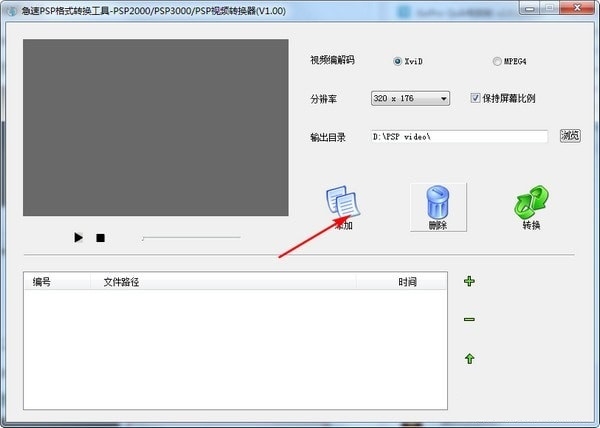Close the PSP converter window

[577, 8]
